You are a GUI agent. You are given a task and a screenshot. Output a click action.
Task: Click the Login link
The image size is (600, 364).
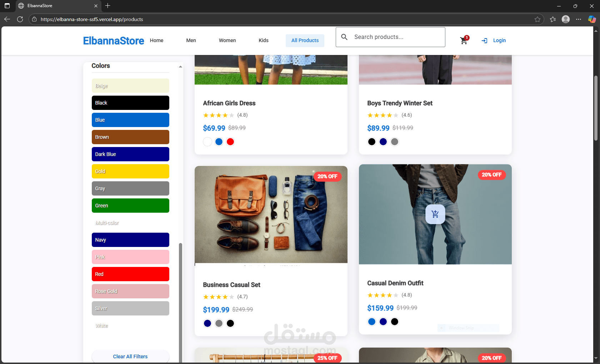499,40
